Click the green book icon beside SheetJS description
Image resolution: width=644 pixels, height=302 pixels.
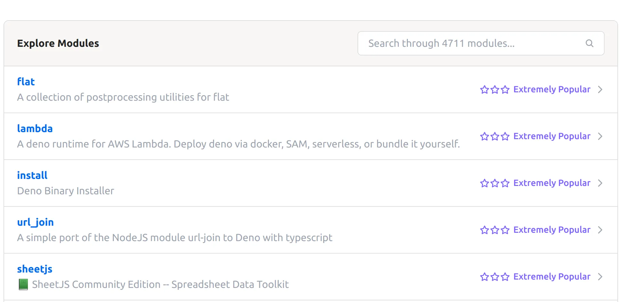click(23, 284)
